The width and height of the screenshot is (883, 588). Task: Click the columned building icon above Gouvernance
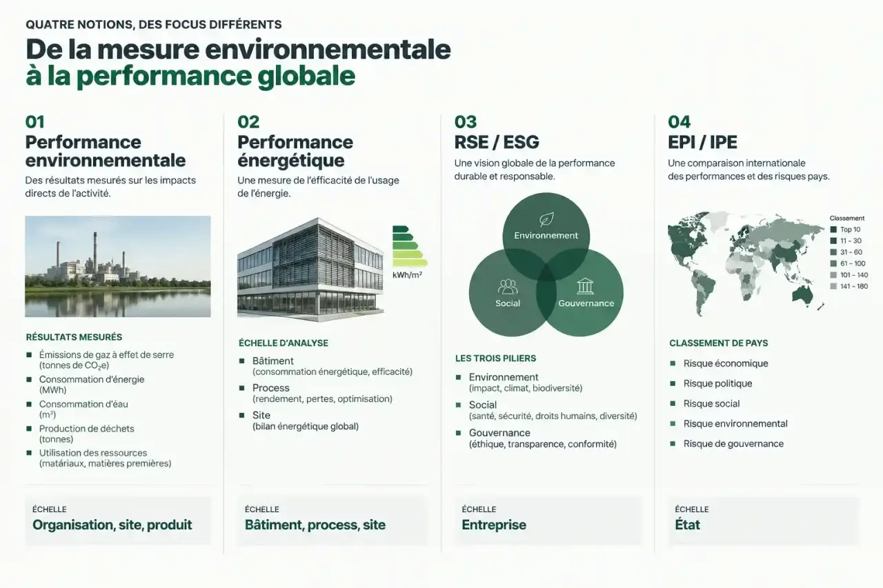(586, 286)
